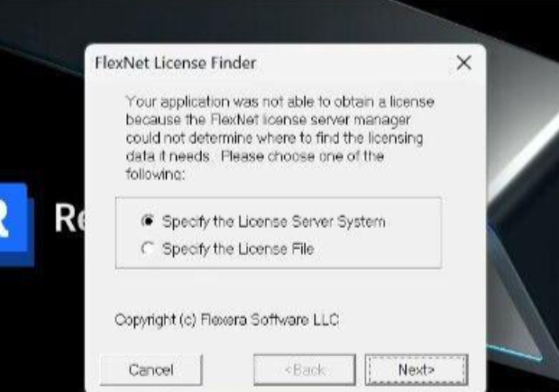Click the Next> button
The width and height of the screenshot is (559, 392).
coord(417,369)
